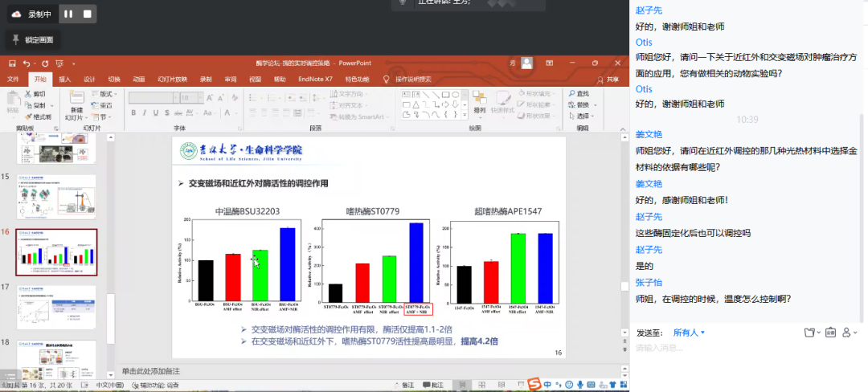
Task: Open the chat announcement icon
Action: (829, 333)
